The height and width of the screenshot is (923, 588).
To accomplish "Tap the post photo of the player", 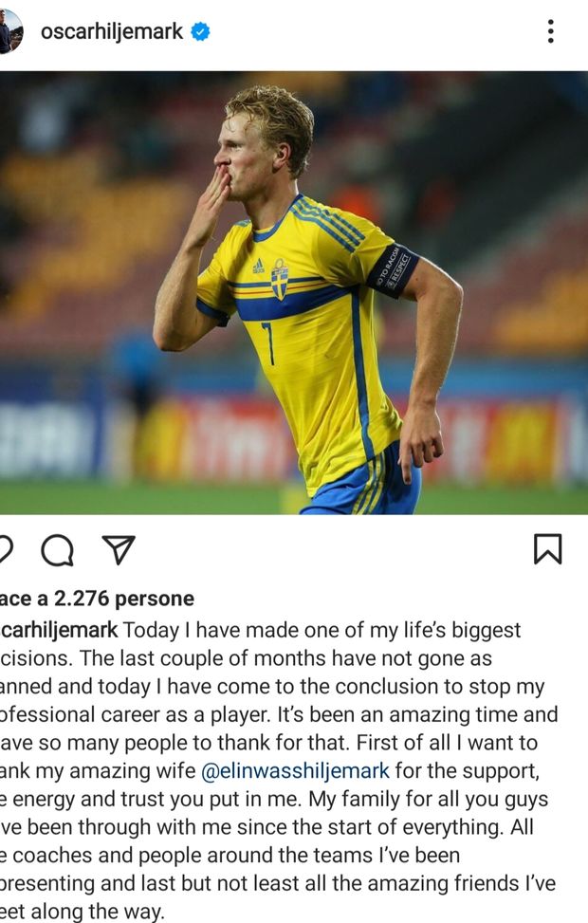I will point(294,292).
